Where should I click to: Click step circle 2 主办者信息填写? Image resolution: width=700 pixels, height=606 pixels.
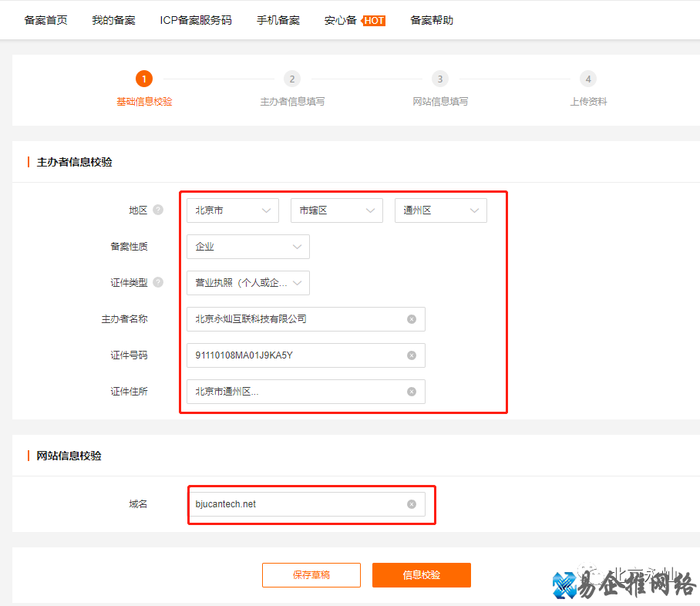pos(291,78)
